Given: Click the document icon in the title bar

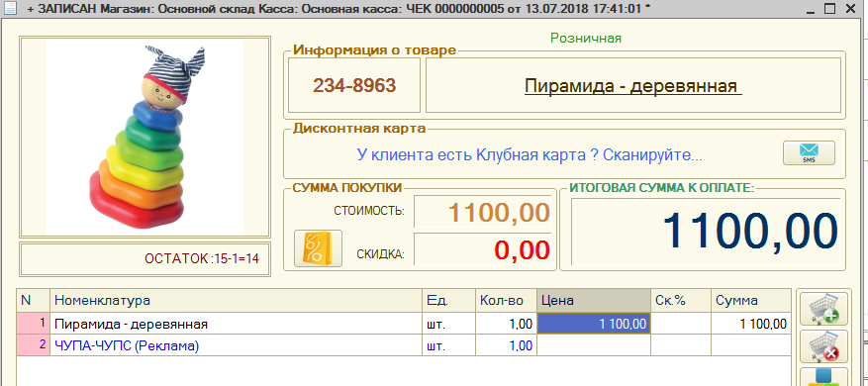Looking at the screenshot, I should tap(10, 8).
